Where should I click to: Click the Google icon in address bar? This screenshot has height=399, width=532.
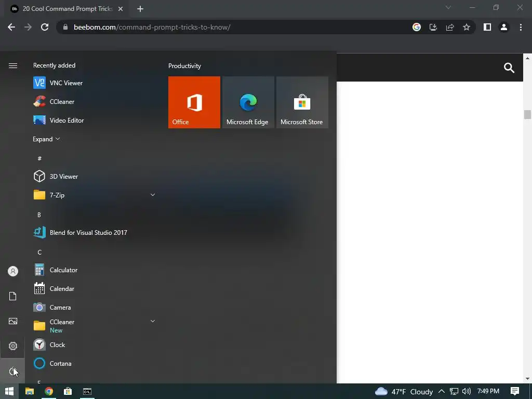[417, 27]
